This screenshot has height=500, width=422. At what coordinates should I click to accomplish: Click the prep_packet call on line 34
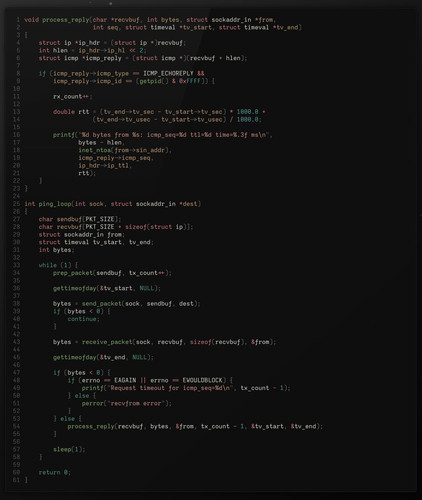(111, 273)
